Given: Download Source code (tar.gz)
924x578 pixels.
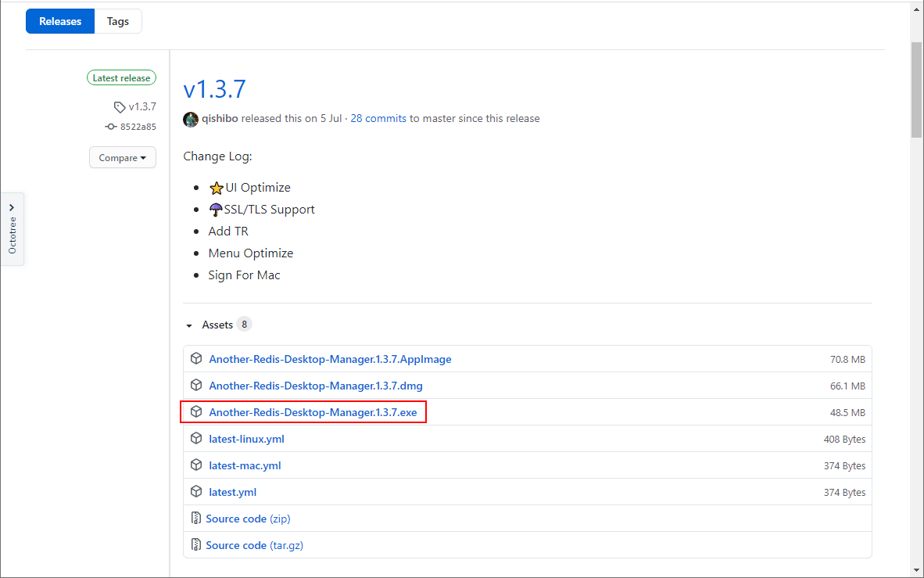Looking at the screenshot, I should coord(255,545).
